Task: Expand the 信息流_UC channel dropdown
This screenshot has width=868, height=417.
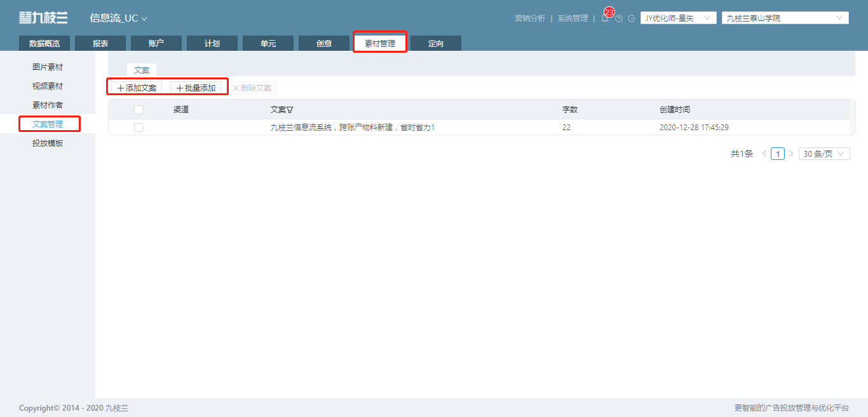Action: coord(118,18)
